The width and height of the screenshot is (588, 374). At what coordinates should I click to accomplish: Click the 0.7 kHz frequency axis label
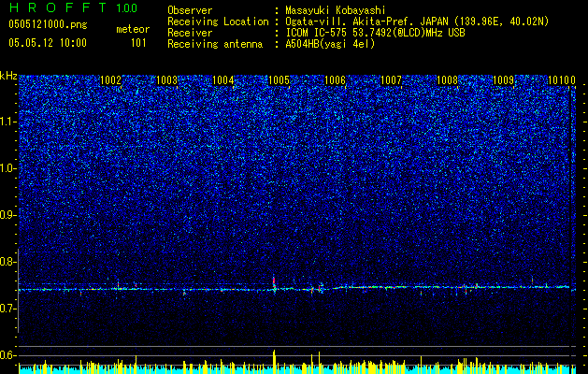tap(8, 309)
